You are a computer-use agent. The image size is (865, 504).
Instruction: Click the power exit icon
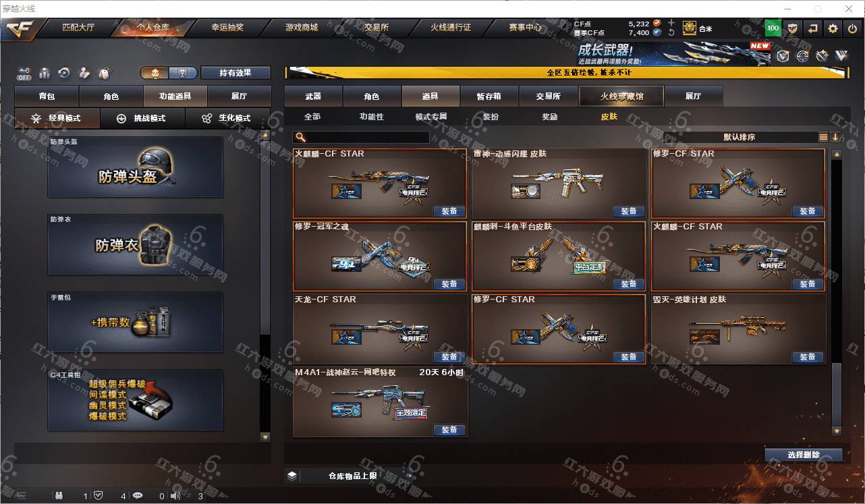(853, 28)
